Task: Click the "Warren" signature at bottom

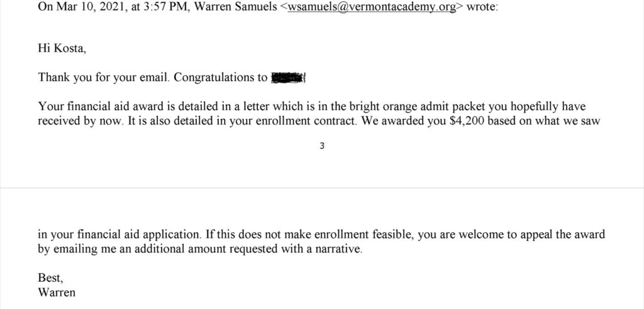Action: click(57, 292)
